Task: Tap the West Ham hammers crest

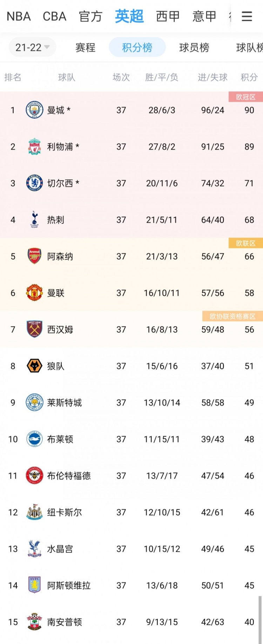Action: [34, 329]
